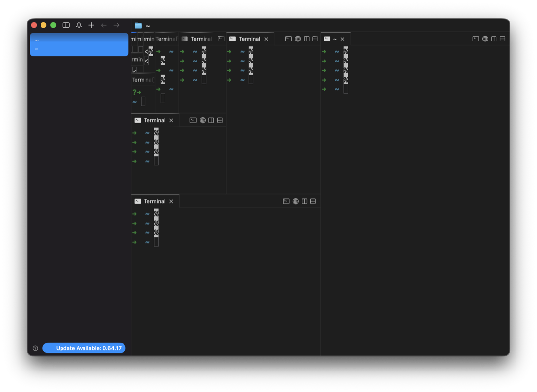Split right icon in middle-left pane
The height and width of the screenshot is (392, 537).
pos(211,120)
